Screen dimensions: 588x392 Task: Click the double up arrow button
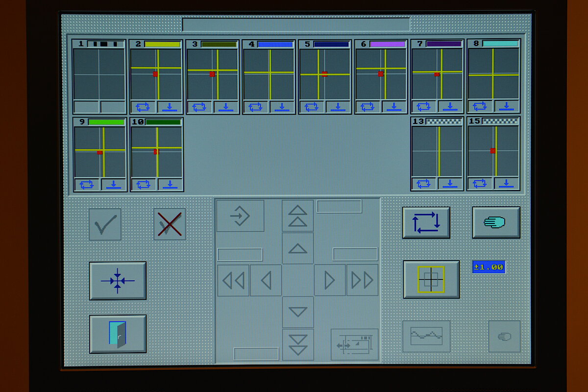(298, 216)
